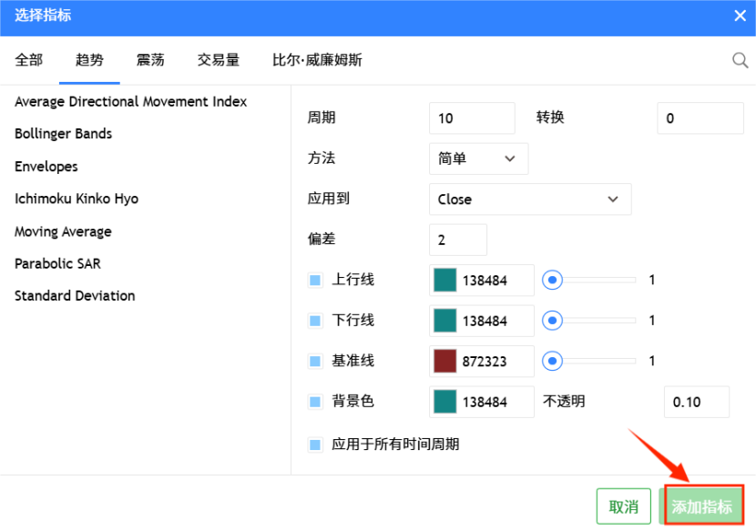Switch to the 全部 tab
The height and width of the screenshot is (532, 756).
click(29, 60)
